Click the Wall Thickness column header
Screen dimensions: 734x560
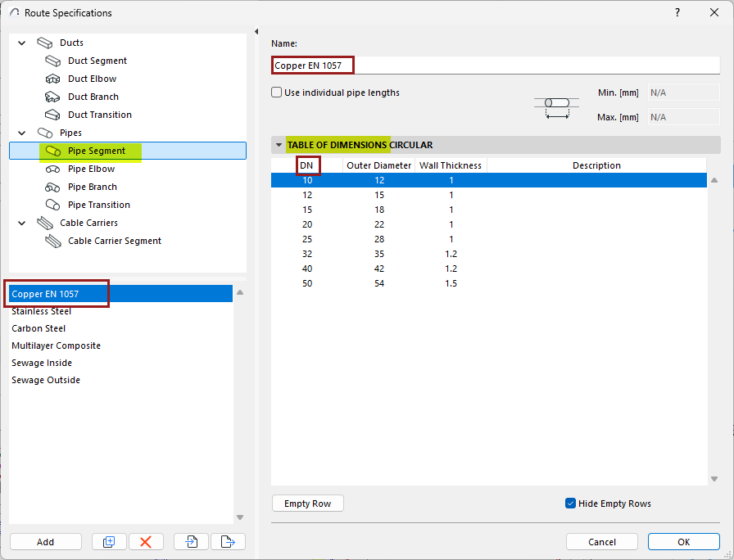pyautogui.click(x=451, y=165)
